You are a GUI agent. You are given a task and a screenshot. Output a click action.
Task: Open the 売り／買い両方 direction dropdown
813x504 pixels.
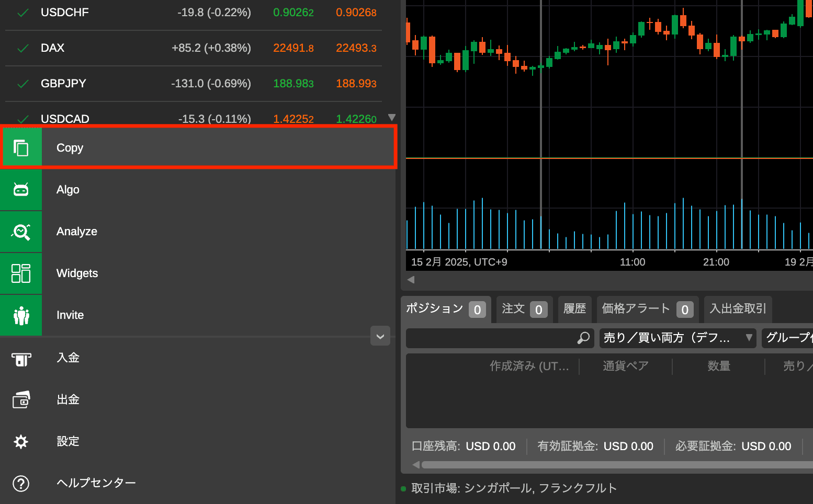point(678,338)
